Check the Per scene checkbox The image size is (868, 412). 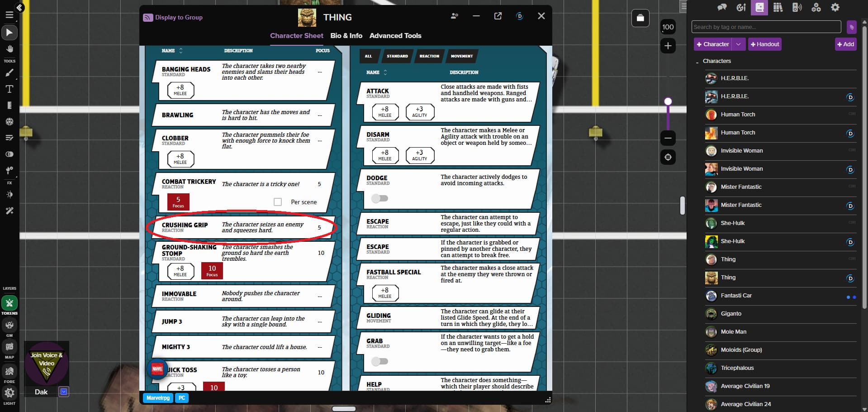tap(278, 202)
